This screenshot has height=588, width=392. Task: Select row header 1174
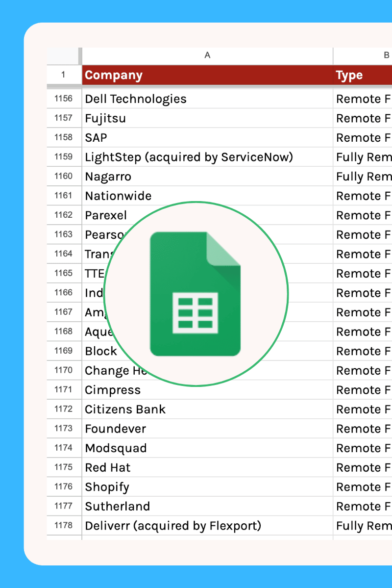click(64, 448)
